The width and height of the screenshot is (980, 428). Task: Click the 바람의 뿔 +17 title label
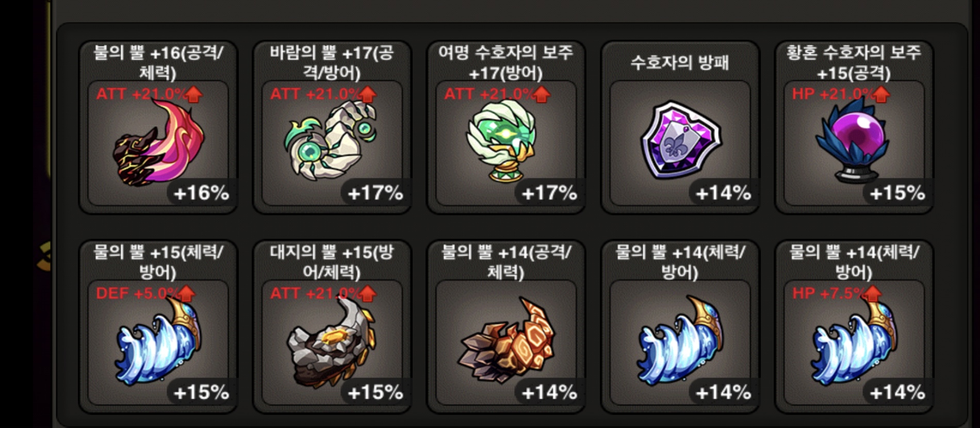pos(332,62)
